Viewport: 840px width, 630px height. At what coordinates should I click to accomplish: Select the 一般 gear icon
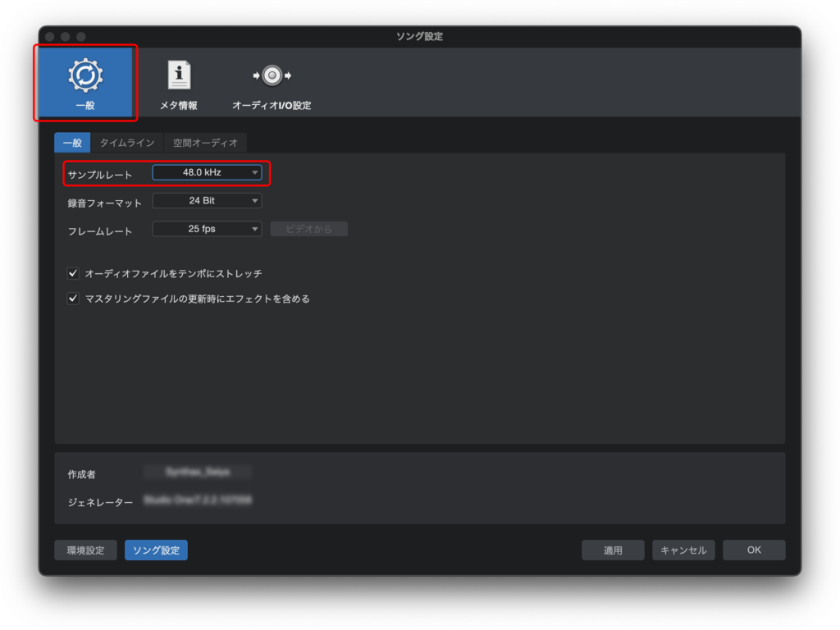coord(84,75)
